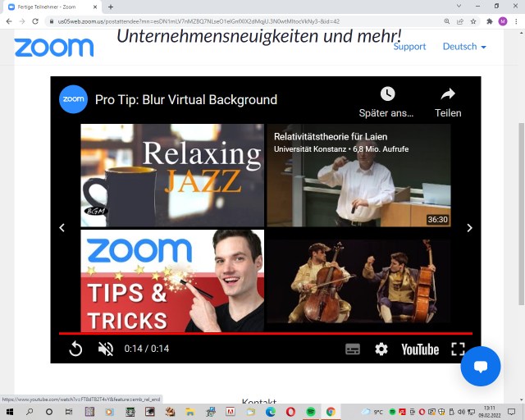
Task: Open video settings gear
Action: click(x=381, y=349)
